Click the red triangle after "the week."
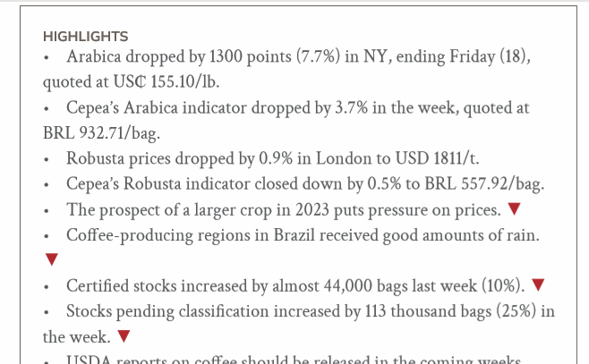 pos(124,337)
